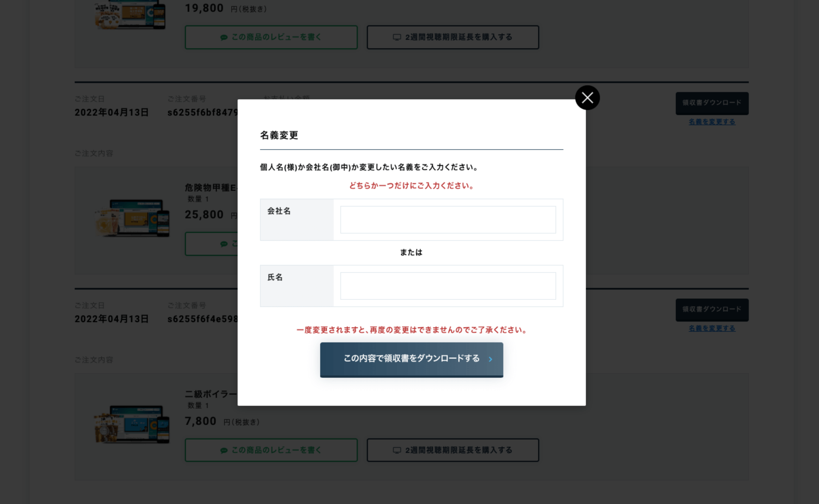Write a review for the 19,800円 product

tap(271, 37)
